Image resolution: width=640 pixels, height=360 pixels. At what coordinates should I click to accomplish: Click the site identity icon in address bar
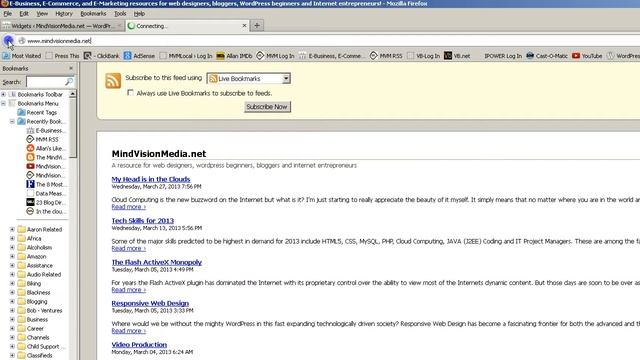coord(22,40)
